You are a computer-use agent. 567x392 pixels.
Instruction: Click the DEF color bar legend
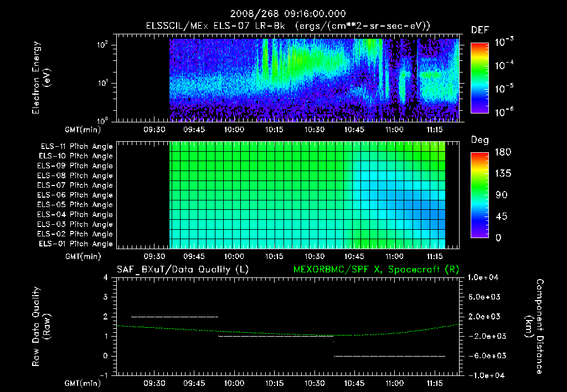click(480, 78)
